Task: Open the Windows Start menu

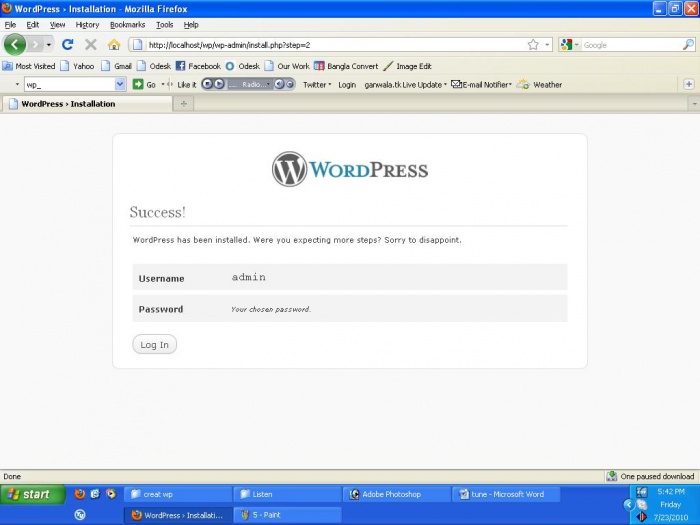Action: click(x=33, y=494)
